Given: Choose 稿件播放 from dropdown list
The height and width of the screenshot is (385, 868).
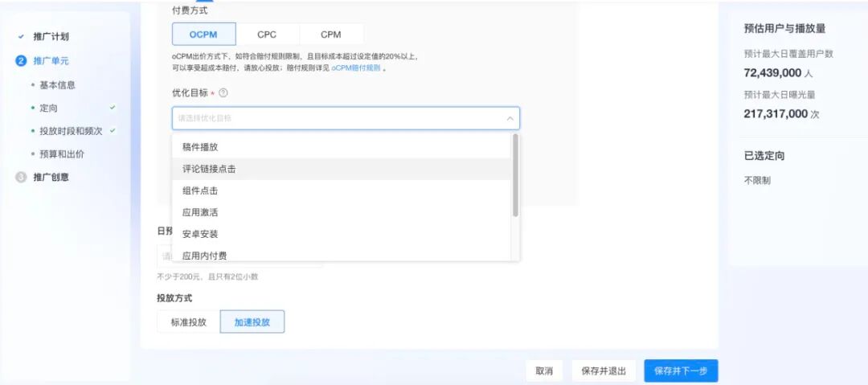Looking at the screenshot, I should (341, 147).
